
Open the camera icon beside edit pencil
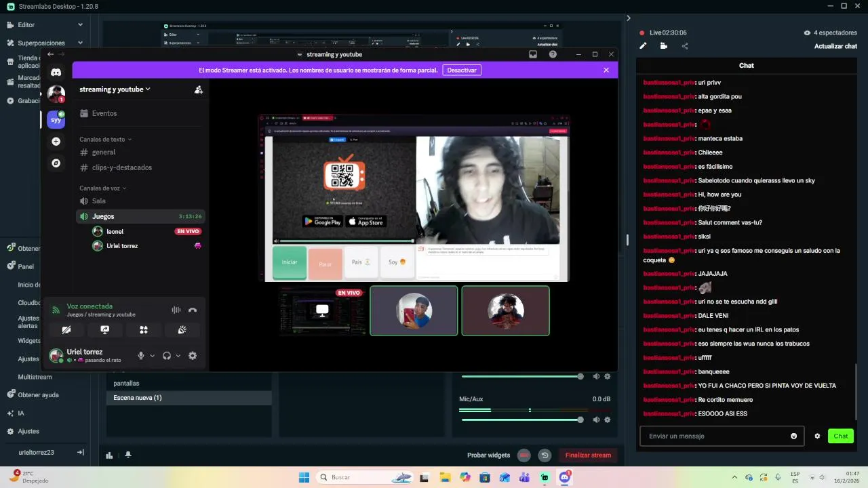coord(664,46)
